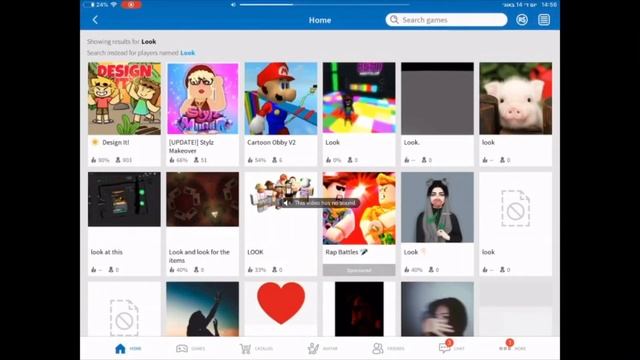
Task: Click 'Look and look for the items' title
Action: pyautogui.click(x=199, y=256)
